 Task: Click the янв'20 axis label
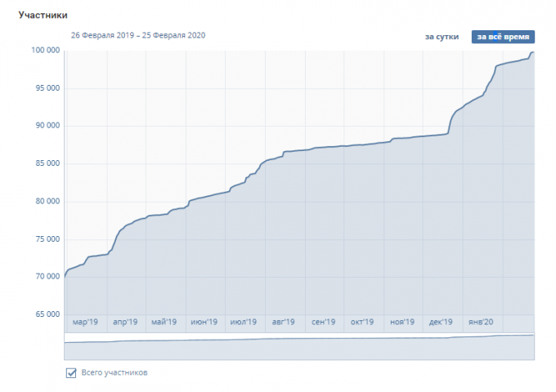[481, 323]
